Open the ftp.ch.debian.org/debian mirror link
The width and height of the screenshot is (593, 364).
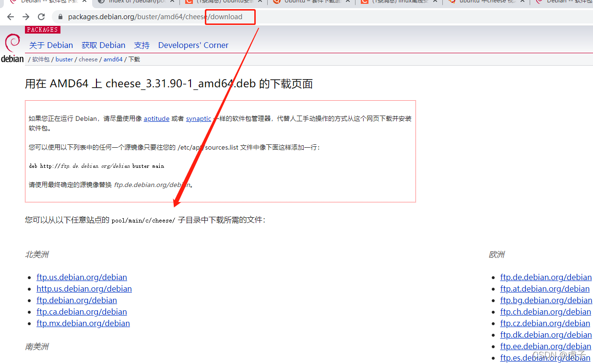pos(546,312)
